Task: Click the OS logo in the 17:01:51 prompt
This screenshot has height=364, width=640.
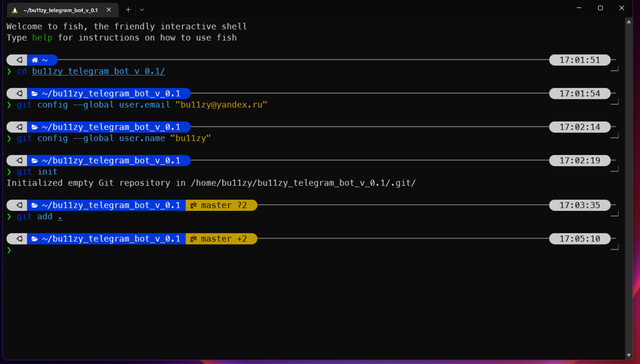Action: 19,60
